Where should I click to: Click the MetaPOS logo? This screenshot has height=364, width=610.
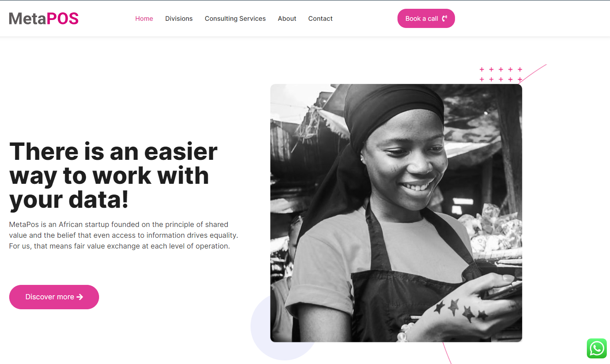[x=44, y=18]
